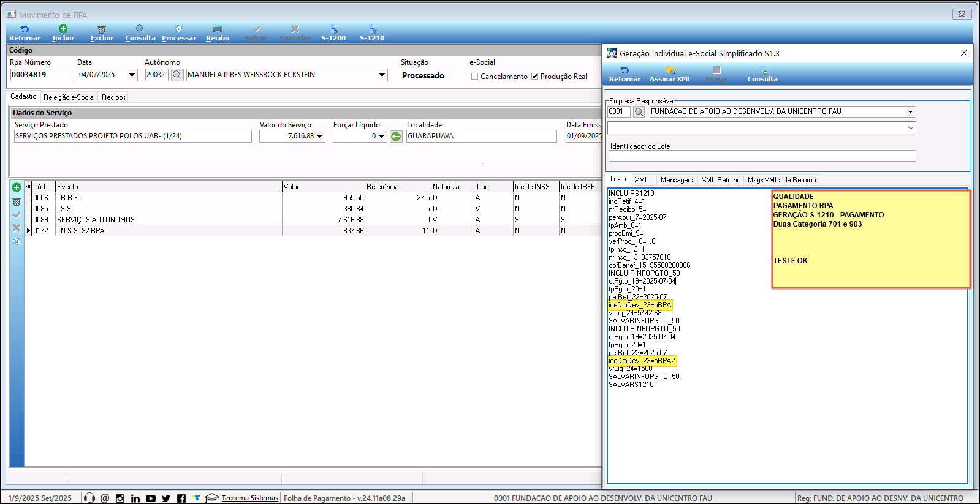Open the Teorema Sistemas link

coord(250,498)
